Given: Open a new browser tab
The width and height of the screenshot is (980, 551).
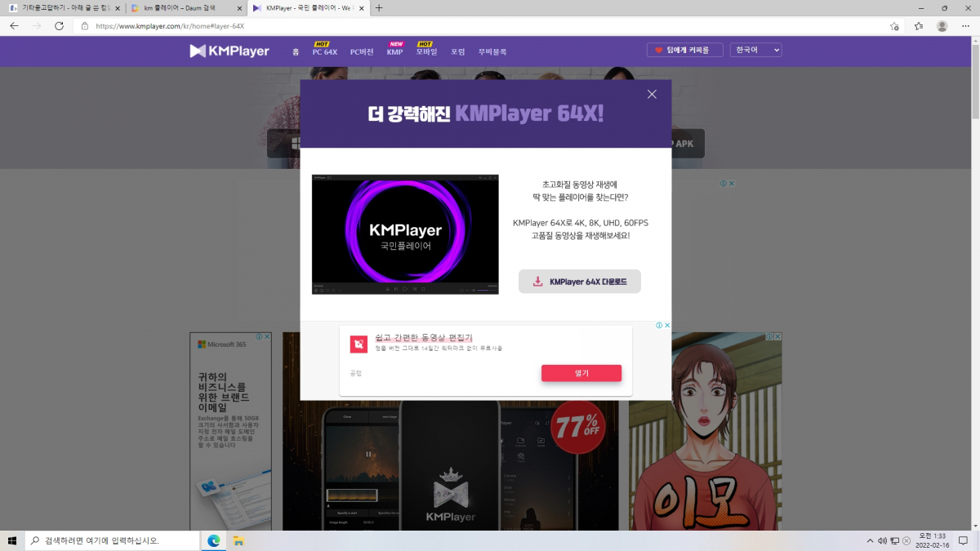Looking at the screenshot, I should 379,7.
